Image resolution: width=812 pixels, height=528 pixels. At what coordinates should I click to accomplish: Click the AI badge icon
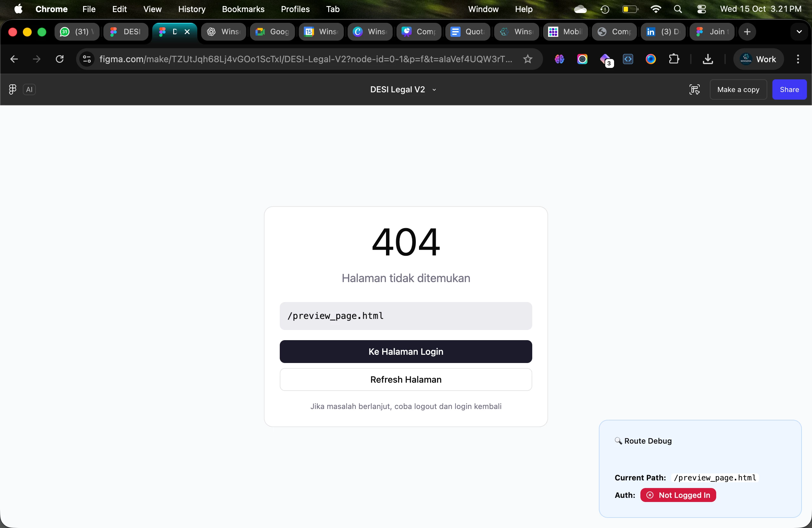(29, 89)
